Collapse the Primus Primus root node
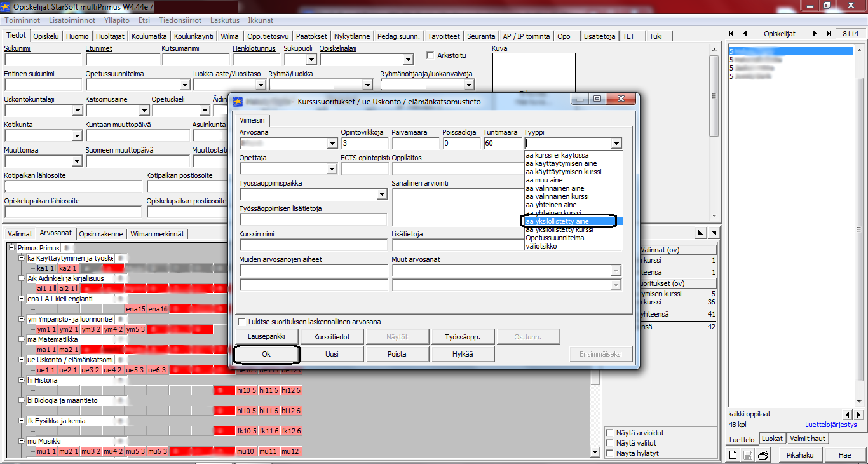 pyautogui.click(x=12, y=248)
